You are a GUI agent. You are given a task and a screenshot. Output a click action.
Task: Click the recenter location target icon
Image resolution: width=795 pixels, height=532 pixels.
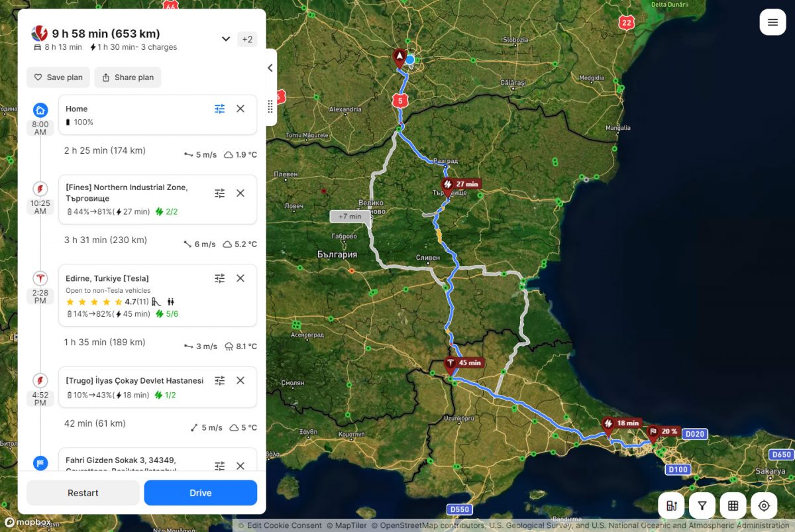pos(764,505)
